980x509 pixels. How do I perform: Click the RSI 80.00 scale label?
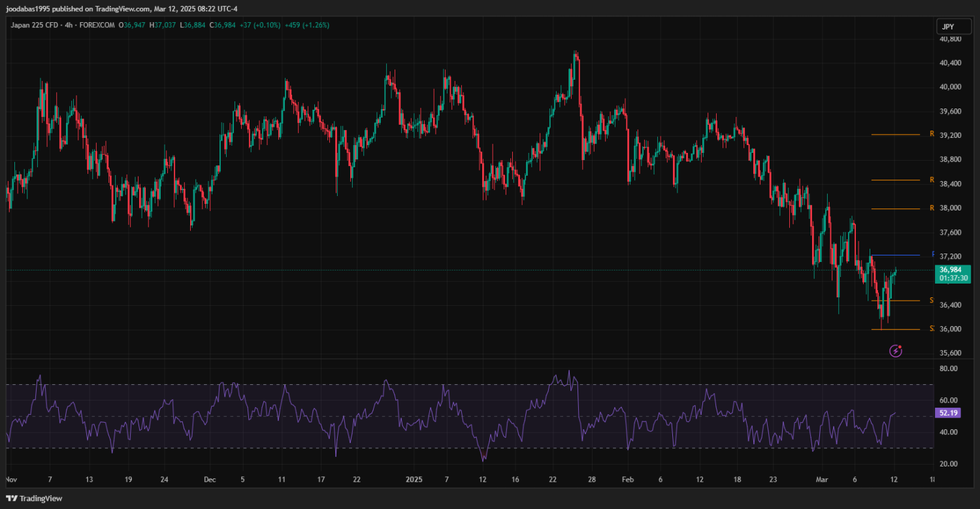coord(949,369)
